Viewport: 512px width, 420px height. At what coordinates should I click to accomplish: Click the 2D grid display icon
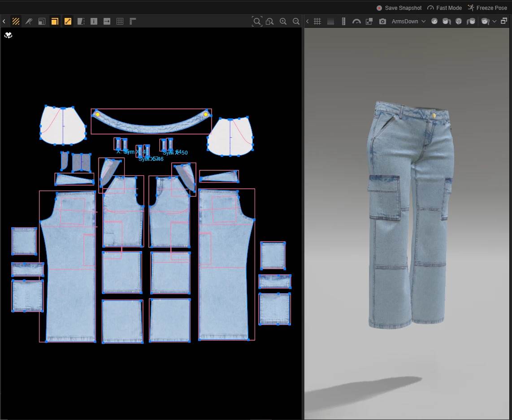pos(120,22)
